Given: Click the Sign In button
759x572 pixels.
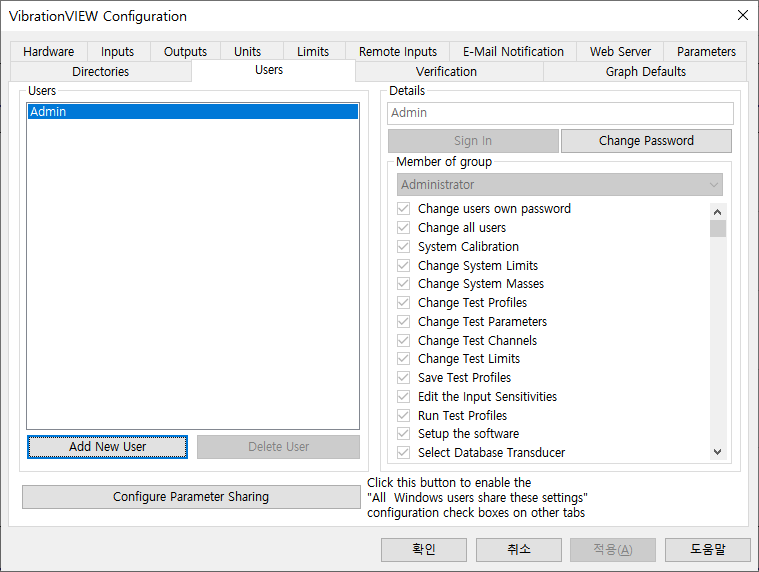Looking at the screenshot, I should (473, 141).
